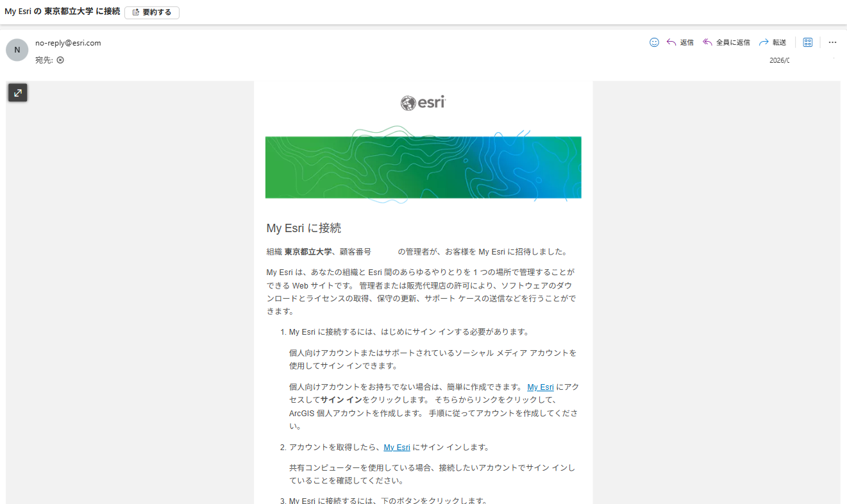This screenshot has width=847, height=504.
Task: Open the apps grid icon
Action: 808,42
